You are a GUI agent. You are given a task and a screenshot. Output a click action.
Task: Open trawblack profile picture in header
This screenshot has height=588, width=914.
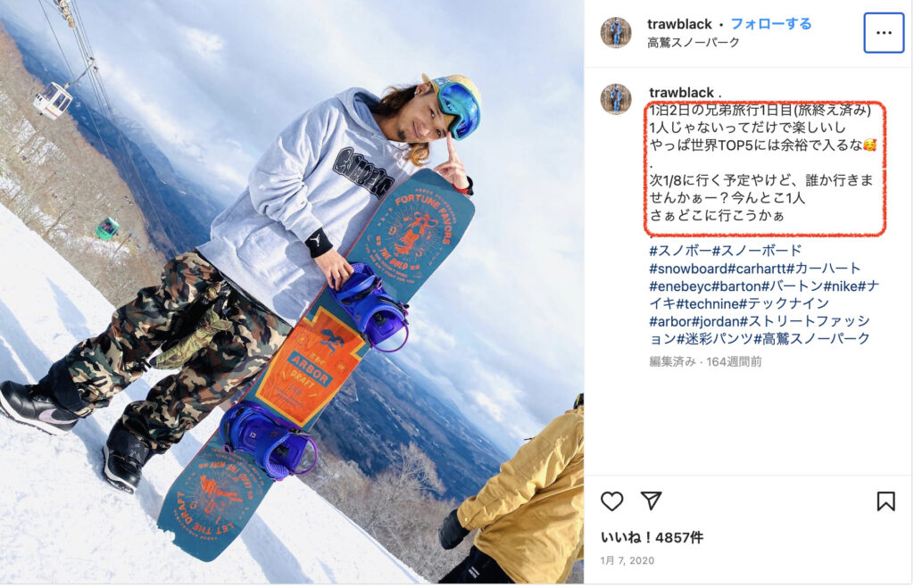616,33
